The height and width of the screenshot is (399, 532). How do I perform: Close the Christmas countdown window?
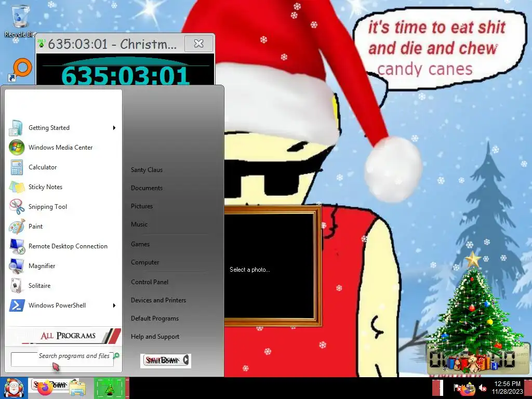coord(199,44)
